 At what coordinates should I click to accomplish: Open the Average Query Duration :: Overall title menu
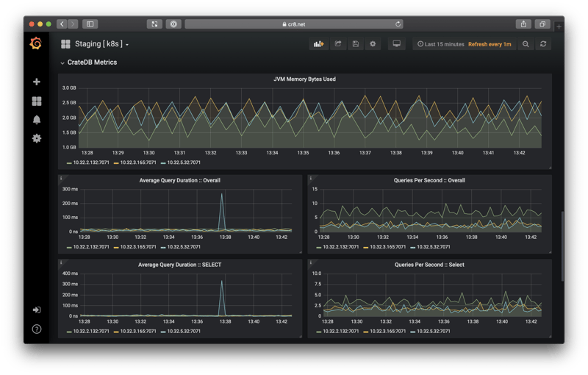(x=179, y=180)
